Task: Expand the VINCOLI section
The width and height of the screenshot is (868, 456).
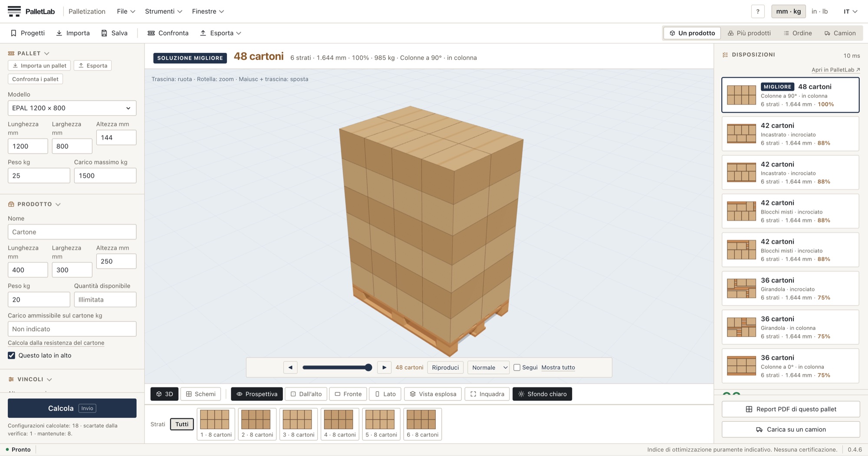Action: pos(30,379)
